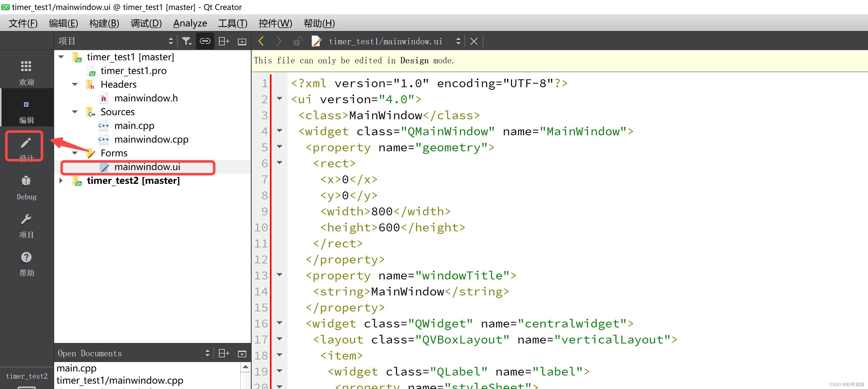Select the Sources folder label
868x389 pixels.
click(118, 112)
